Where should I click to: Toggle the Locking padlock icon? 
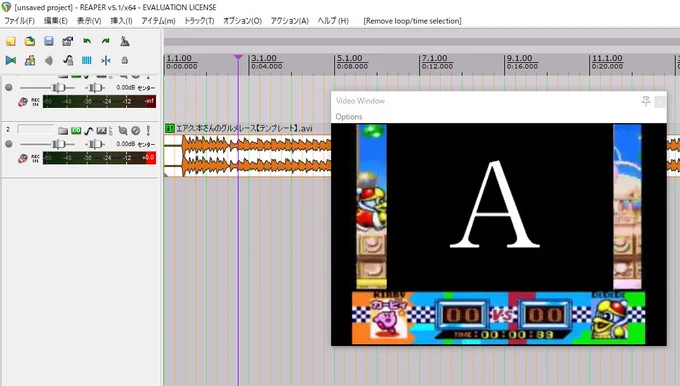pos(124,60)
